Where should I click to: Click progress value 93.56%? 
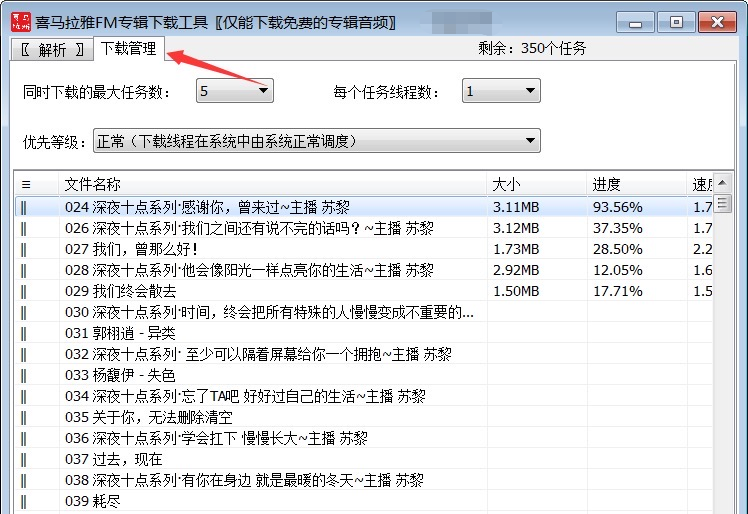click(618, 207)
